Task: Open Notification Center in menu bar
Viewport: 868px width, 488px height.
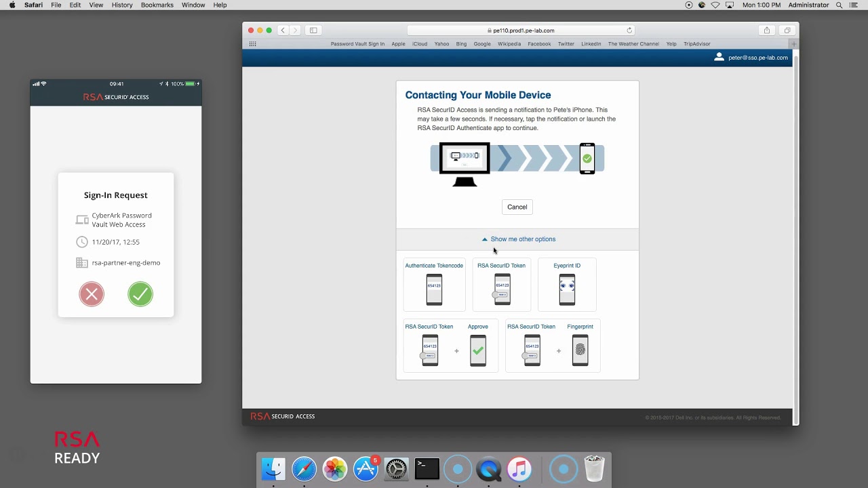Action: point(854,5)
